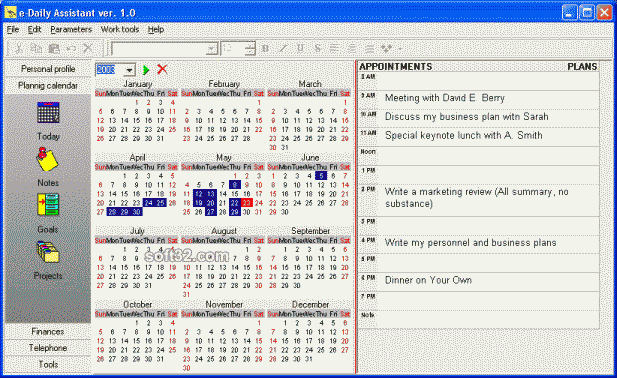
Task: Click the red X beside the year selector
Action: (x=162, y=70)
